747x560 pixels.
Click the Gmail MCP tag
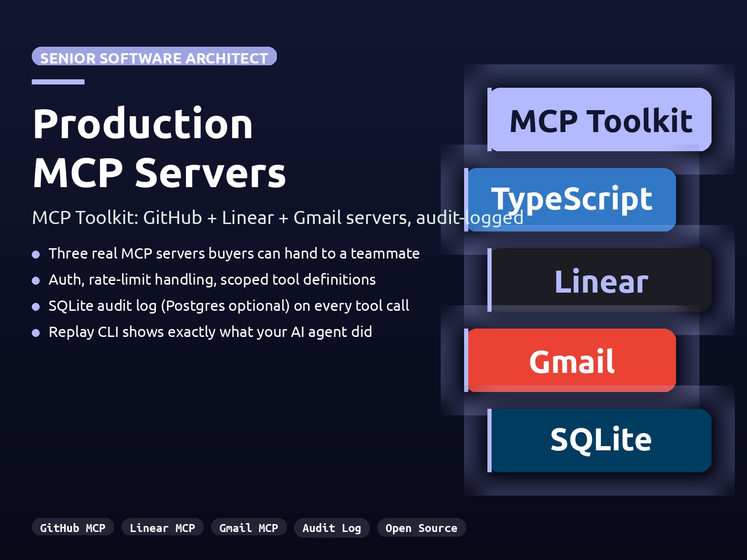(249, 528)
